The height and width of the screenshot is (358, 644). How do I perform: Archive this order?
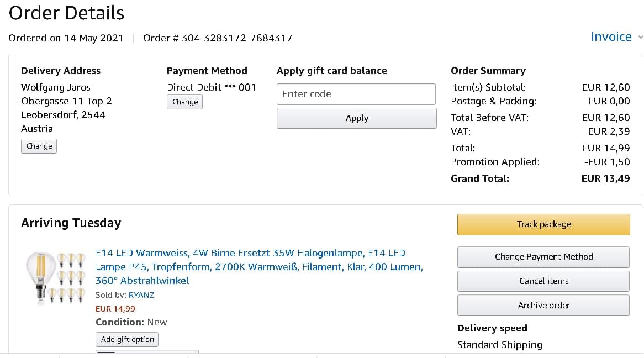[x=543, y=306]
